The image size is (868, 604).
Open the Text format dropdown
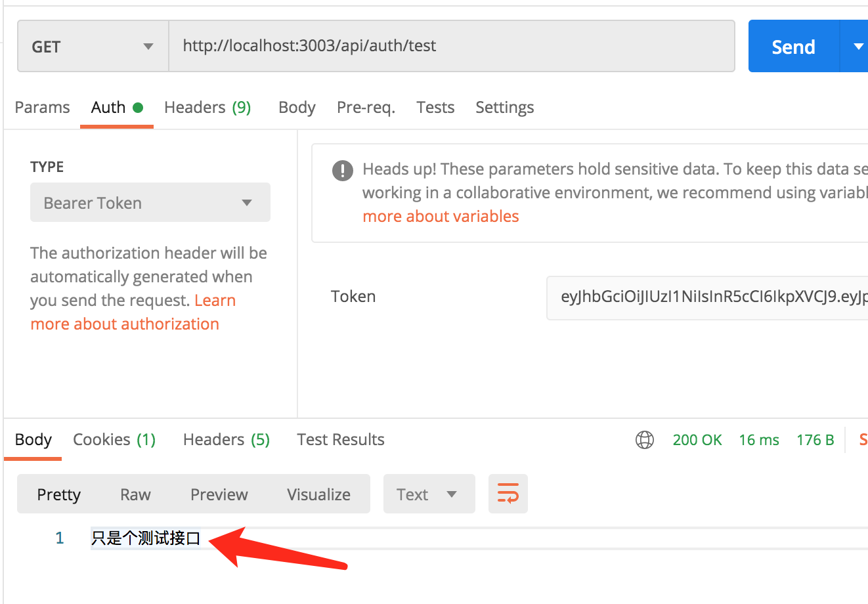point(429,494)
